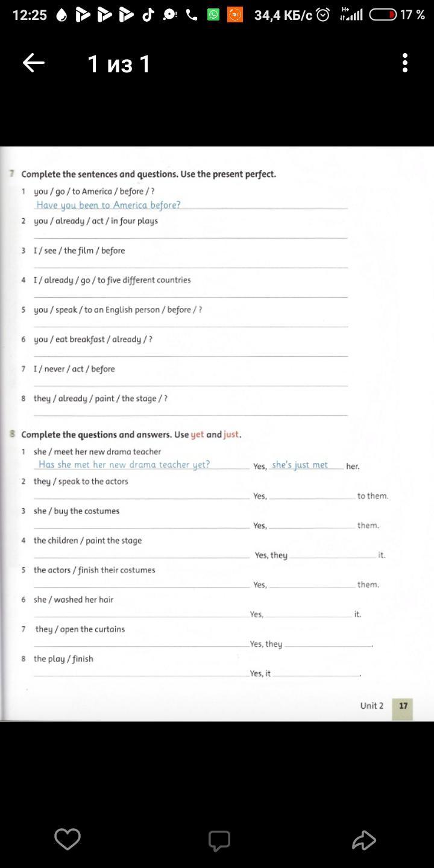Go back using the left arrow
434x868 pixels.
[x=34, y=63]
